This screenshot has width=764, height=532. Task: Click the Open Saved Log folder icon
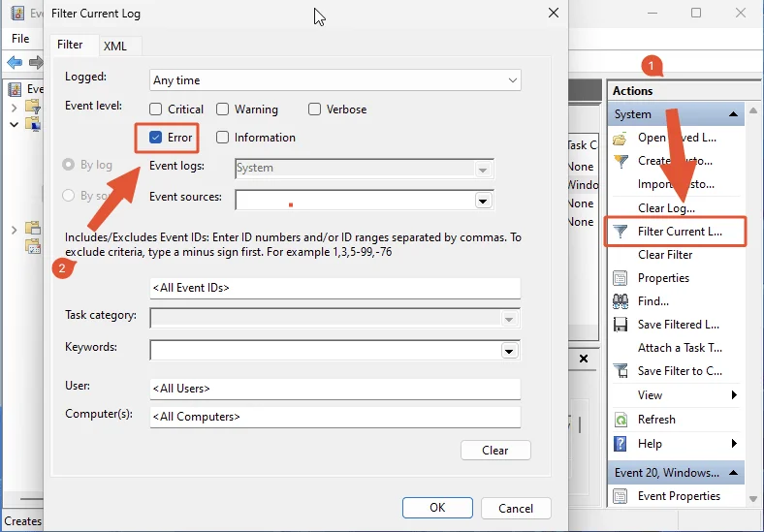pyautogui.click(x=621, y=139)
